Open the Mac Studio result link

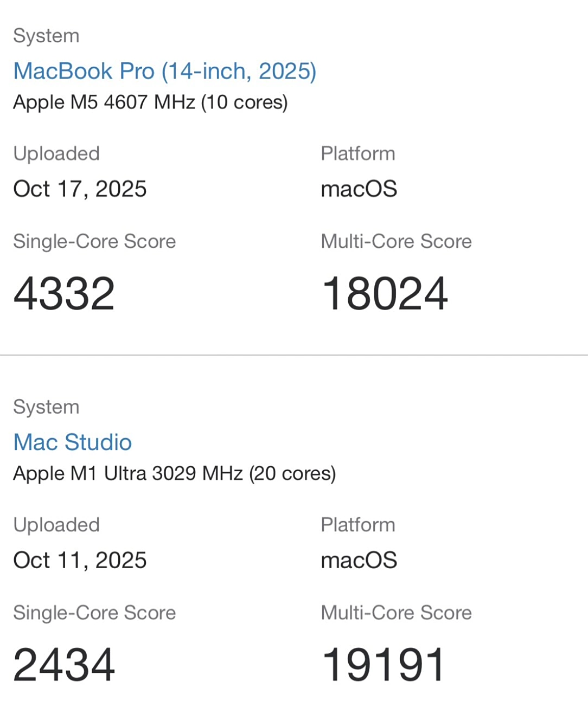click(x=72, y=442)
